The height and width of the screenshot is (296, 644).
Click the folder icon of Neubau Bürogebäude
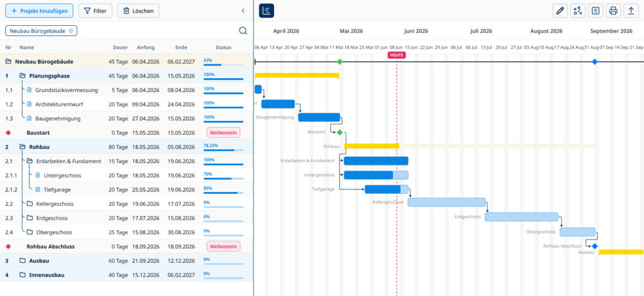coord(8,62)
